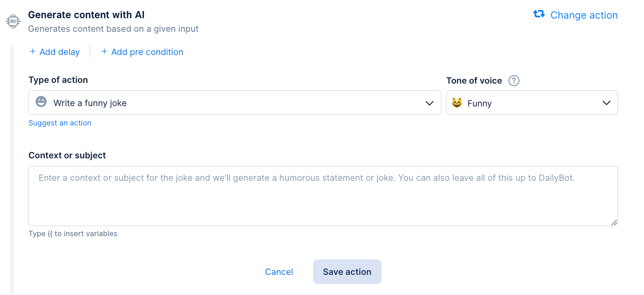Image resolution: width=644 pixels, height=295 pixels.
Task: Select the Add delay option
Action: click(x=60, y=52)
